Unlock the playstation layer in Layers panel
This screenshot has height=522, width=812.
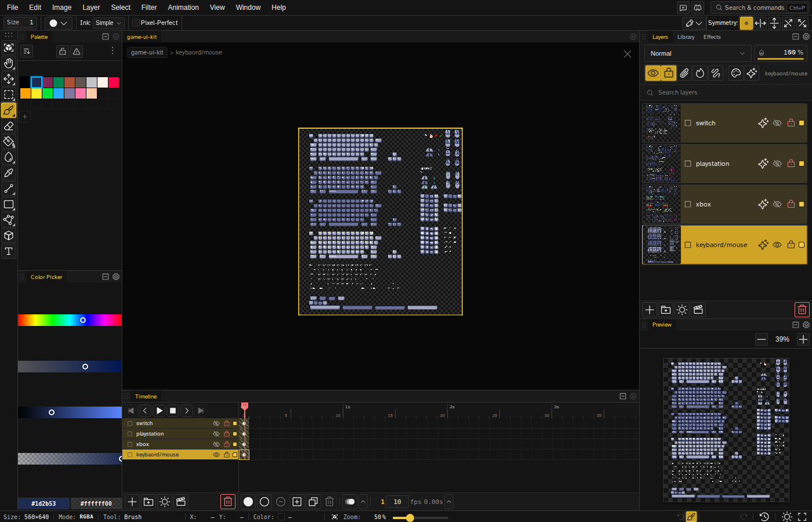(x=791, y=164)
